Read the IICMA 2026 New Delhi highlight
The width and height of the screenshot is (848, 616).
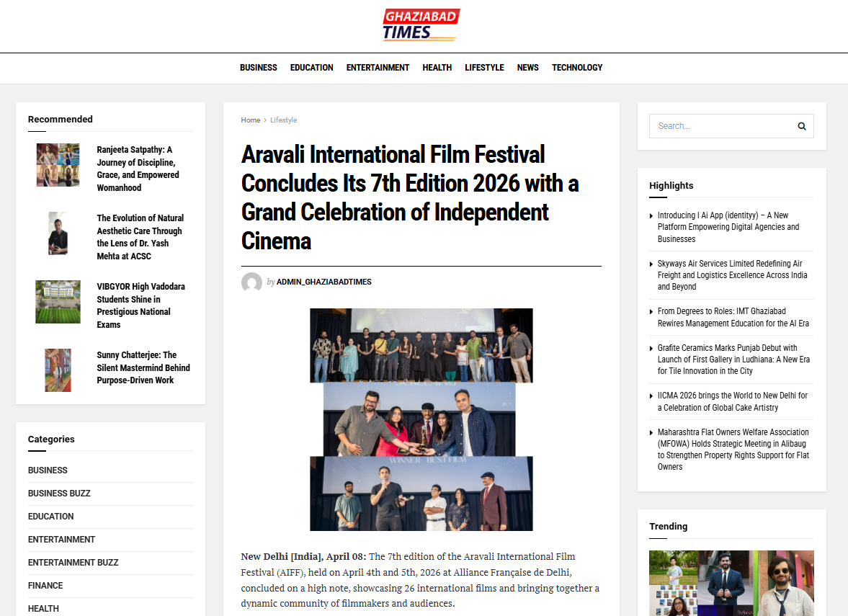(732, 401)
